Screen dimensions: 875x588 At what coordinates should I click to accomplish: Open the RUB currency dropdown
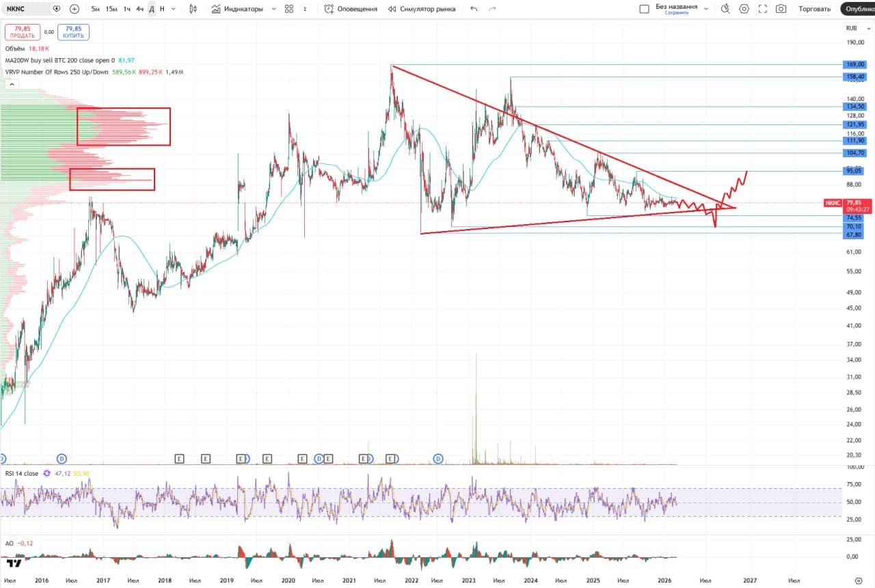click(x=854, y=28)
